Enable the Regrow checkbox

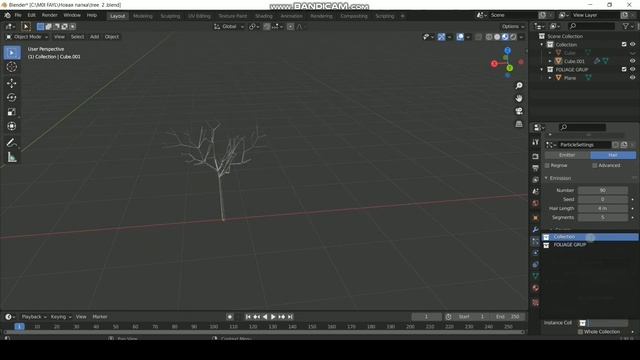point(547,165)
